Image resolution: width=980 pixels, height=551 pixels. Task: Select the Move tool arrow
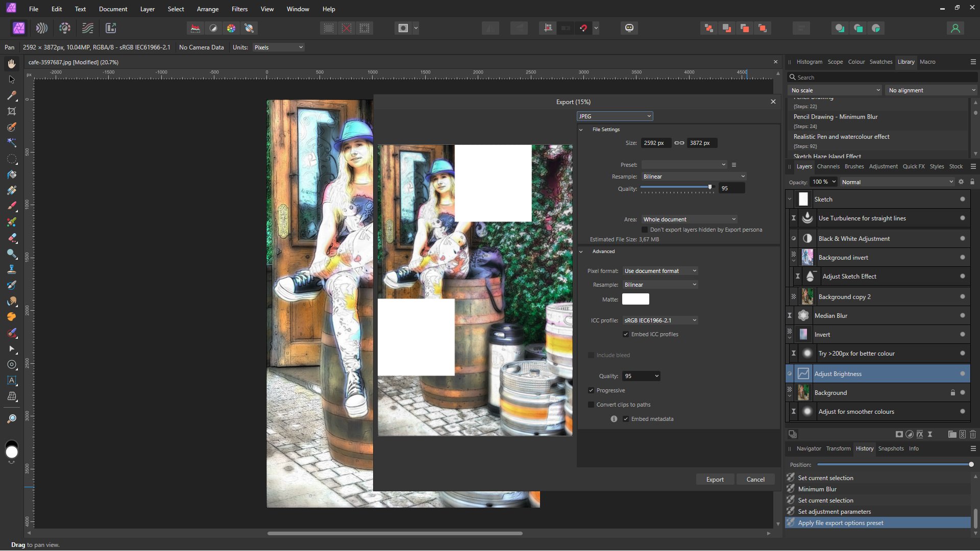click(12, 80)
